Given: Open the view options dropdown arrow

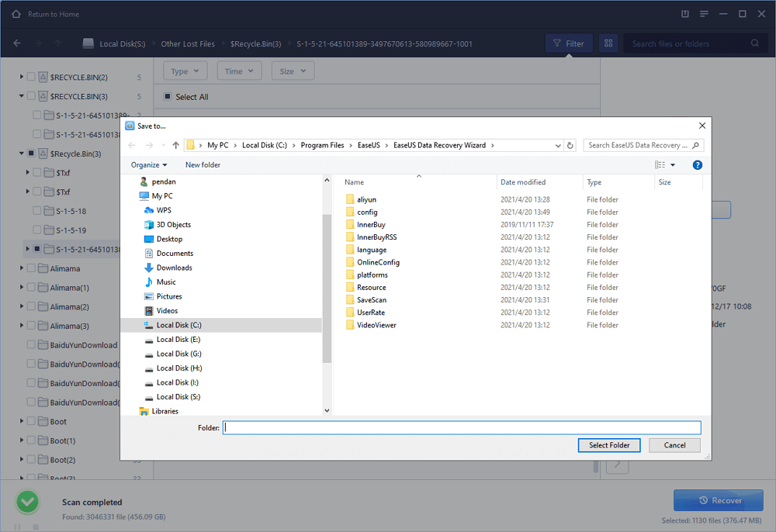Looking at the screenshot, I should pyautogui.click(x=673, y=165).
